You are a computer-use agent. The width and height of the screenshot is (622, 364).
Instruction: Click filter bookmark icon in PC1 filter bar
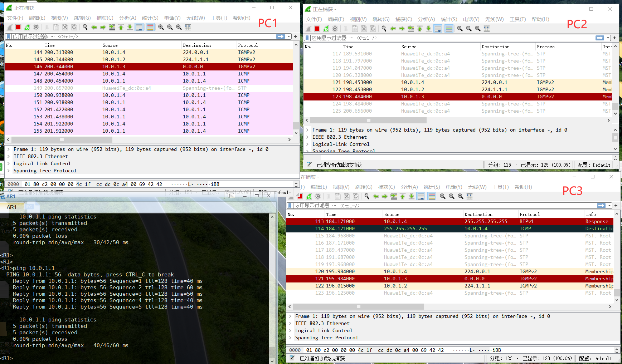(9, 36)
